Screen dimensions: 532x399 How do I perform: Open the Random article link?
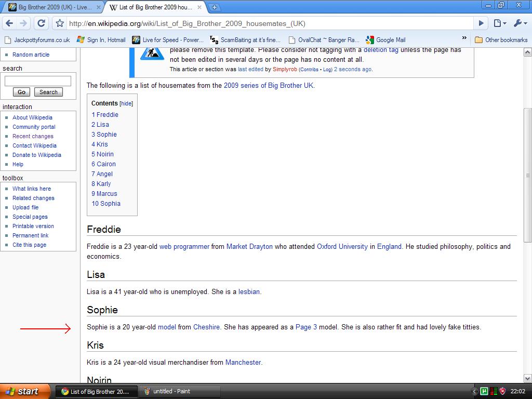[x=31, y=55]
